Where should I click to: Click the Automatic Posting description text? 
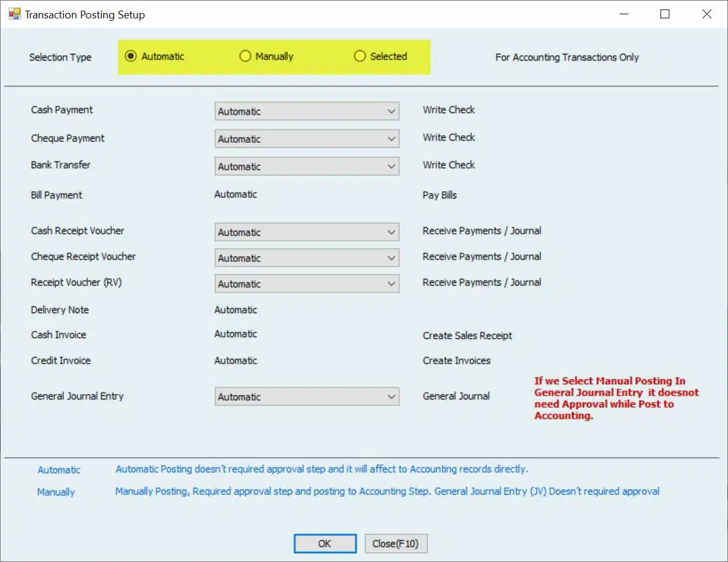[322, 469]
